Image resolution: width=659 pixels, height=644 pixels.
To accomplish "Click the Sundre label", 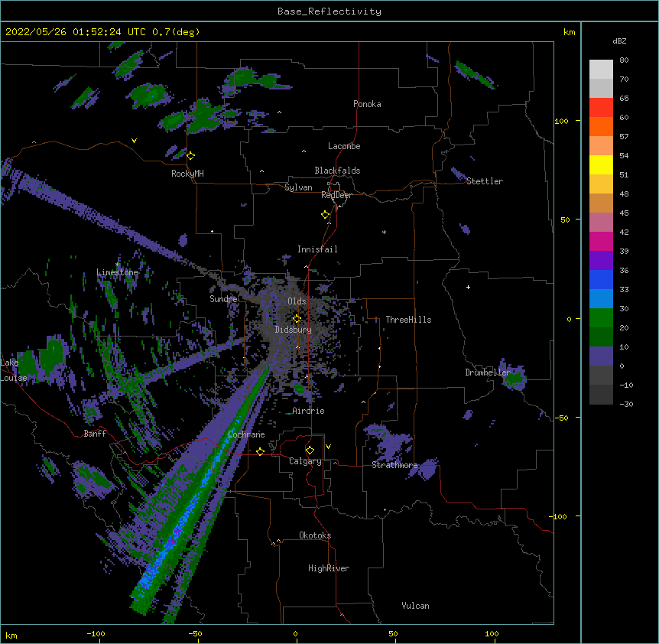I will pos(223,299).
